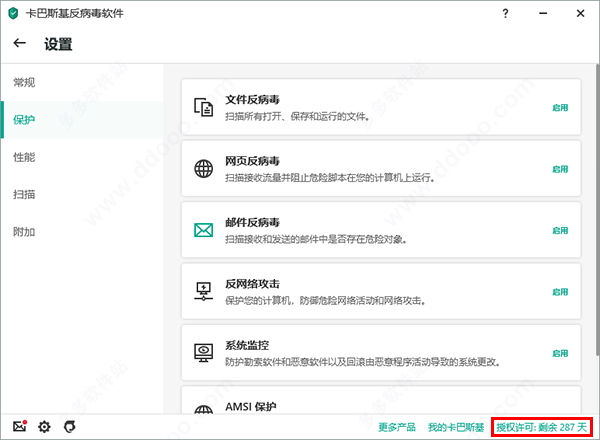This screenshot has width=600, height=440.
Task: Close the Kaspersky window
Action: click(580, 13)
